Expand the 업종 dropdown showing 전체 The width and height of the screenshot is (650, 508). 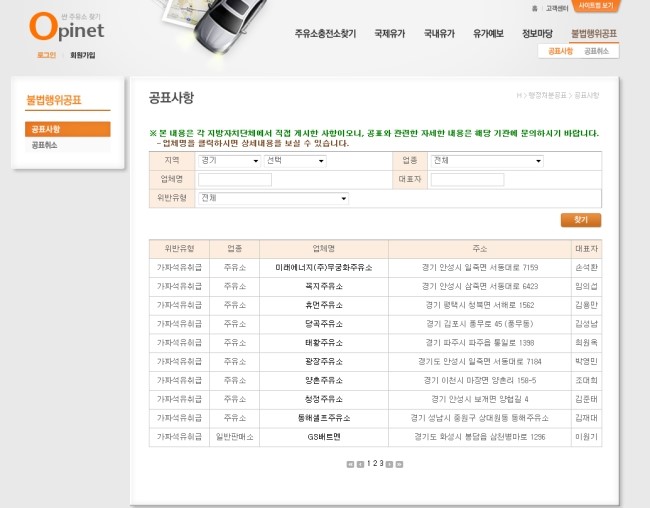[487, 161]
